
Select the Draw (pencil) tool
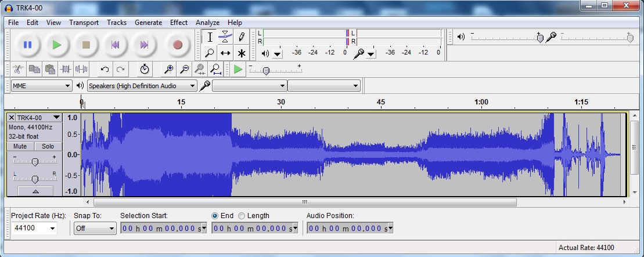click(x=241, y=37)
